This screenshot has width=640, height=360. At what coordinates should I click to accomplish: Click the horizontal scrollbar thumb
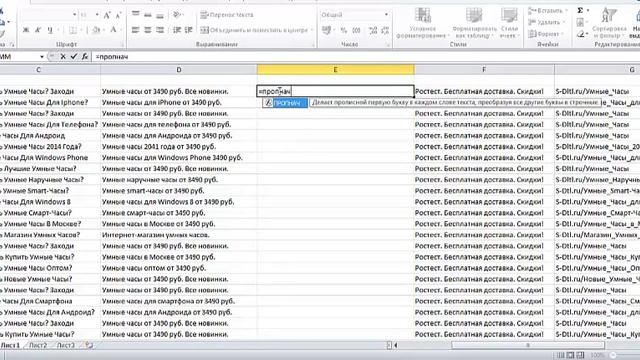pyautogui.click(x=528, y=345)
